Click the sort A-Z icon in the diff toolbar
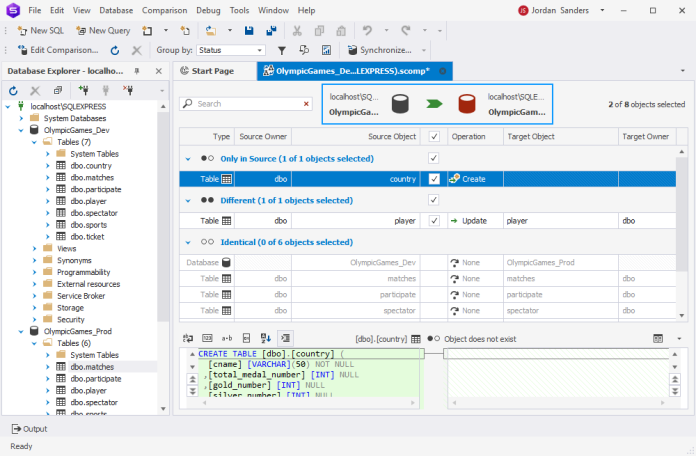The image size is (696, 456). (x=265, y=338)
